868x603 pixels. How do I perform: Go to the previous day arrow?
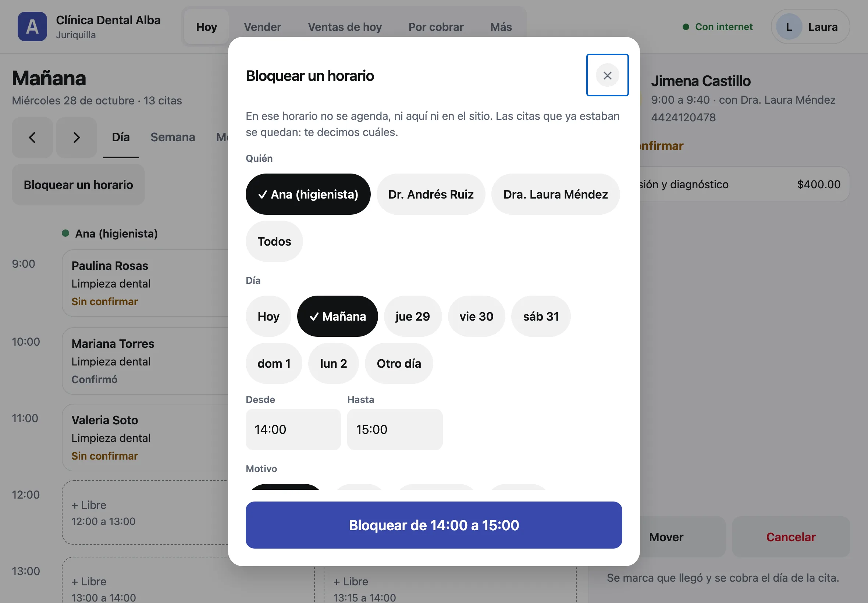(32, 137)
